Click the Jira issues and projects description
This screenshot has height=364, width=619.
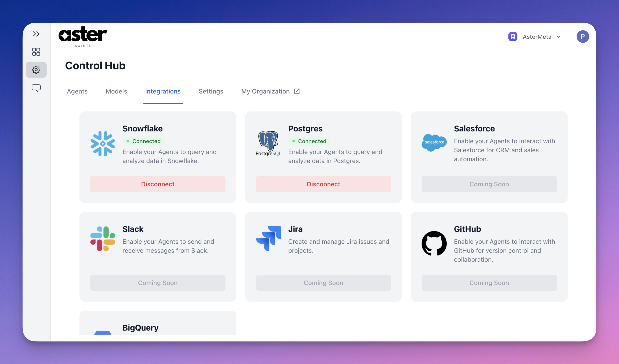[x=339, y=246]
